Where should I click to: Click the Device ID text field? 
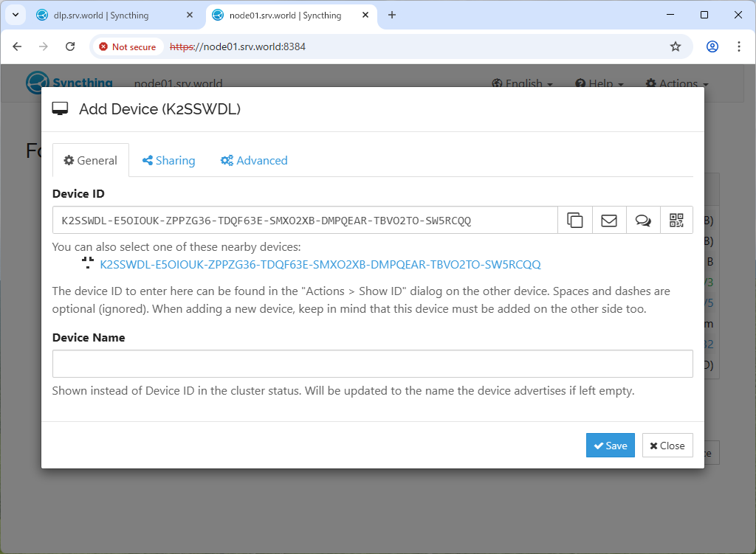(x=304, y=220)
